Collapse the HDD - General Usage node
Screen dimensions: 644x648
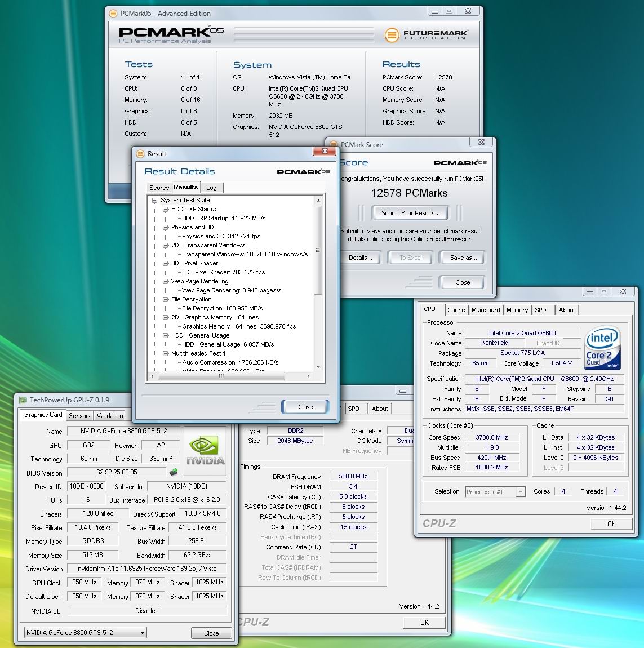(165, 336)
